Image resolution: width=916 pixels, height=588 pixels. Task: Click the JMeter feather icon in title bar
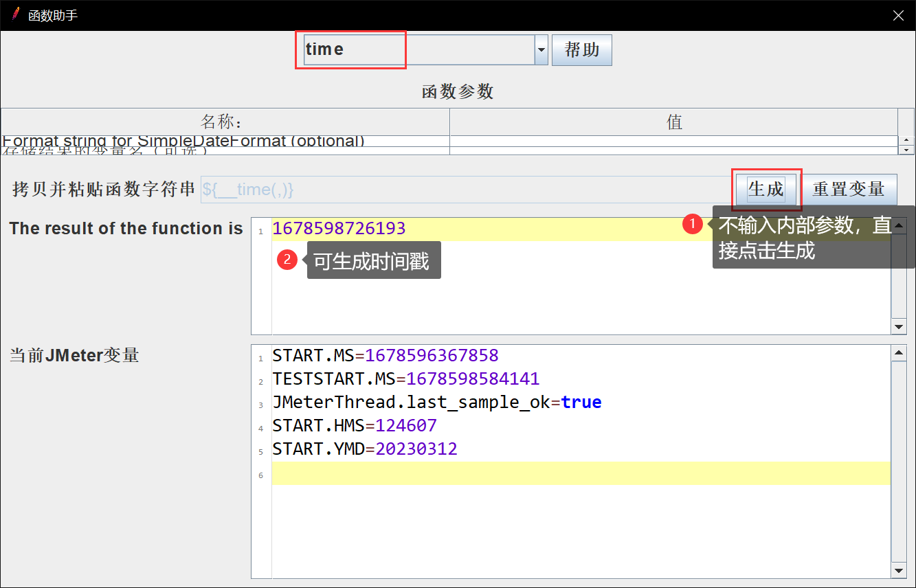point(15,14)
